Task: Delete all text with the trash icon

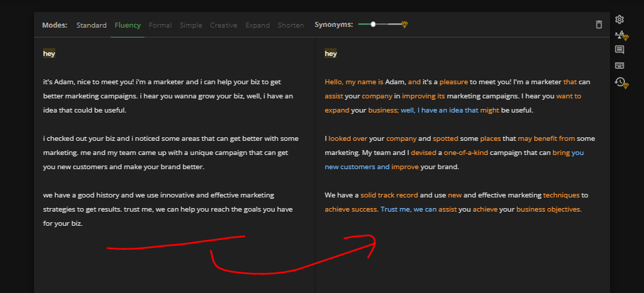Action: pos(599,25)
